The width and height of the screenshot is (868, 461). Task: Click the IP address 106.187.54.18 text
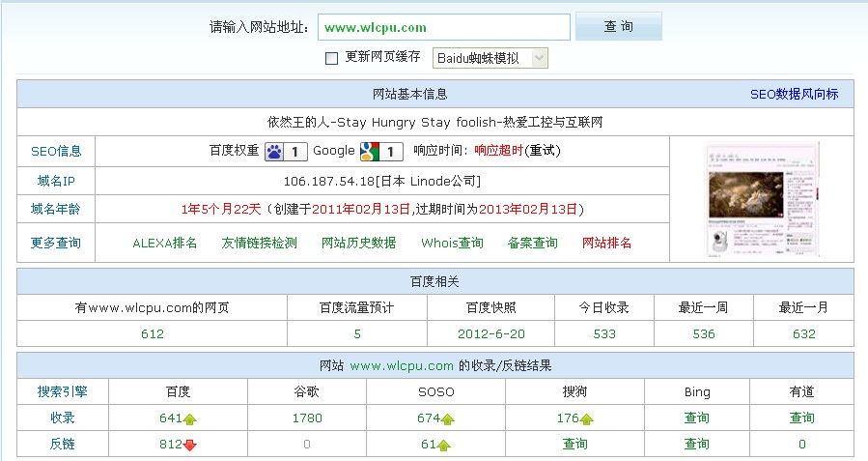[329, 181]
